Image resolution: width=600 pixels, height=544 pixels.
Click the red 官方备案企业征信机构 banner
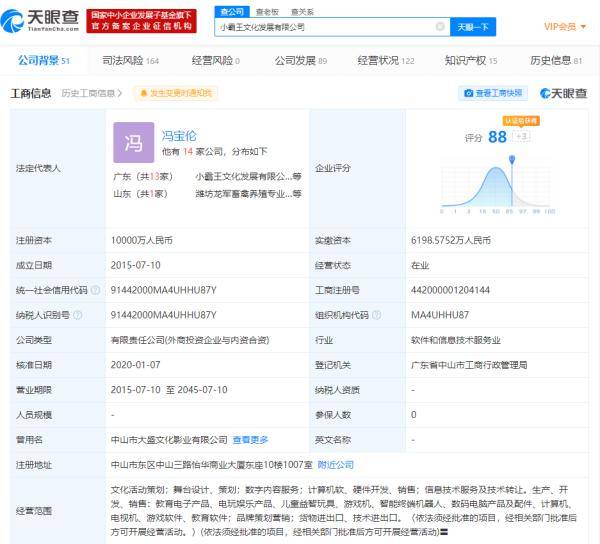pyautogui.click(x=142, y=21)
